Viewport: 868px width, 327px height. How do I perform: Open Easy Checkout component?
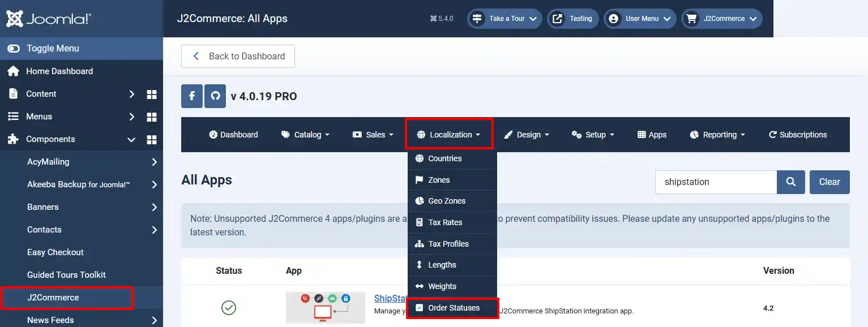coord(55,252)
